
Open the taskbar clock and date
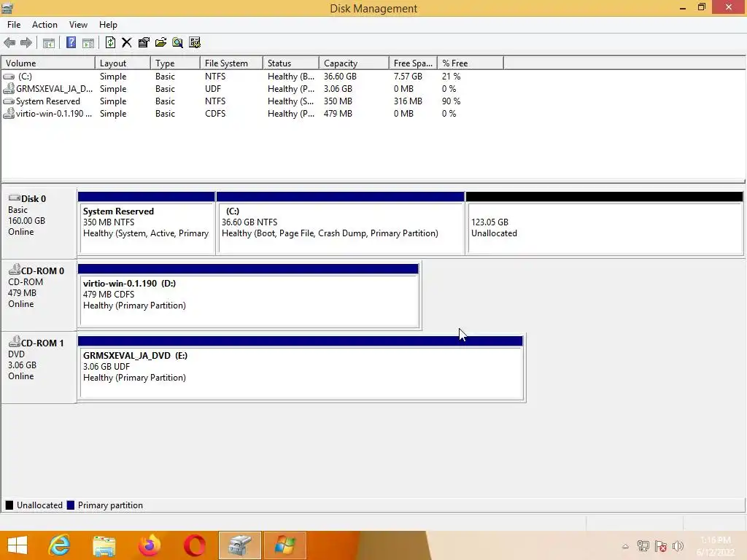click(x=716, y=546)
